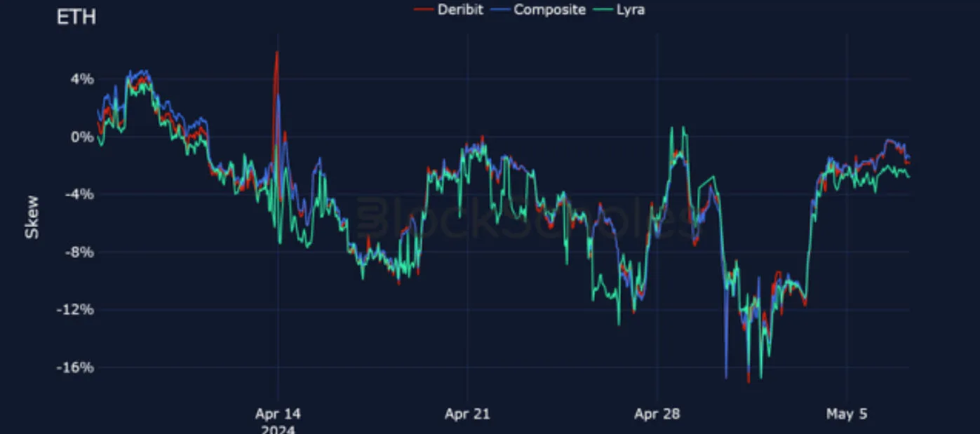Click the blue Composite legend line marker
This screenshot has width=980, height=434.
[x=500, y=10]
